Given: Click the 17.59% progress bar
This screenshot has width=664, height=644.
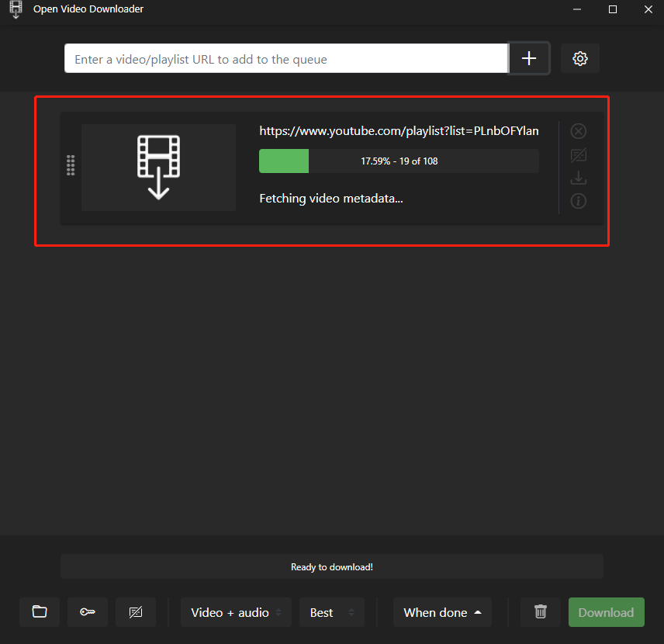Looking at the screenshot, I should coord(399,161).
